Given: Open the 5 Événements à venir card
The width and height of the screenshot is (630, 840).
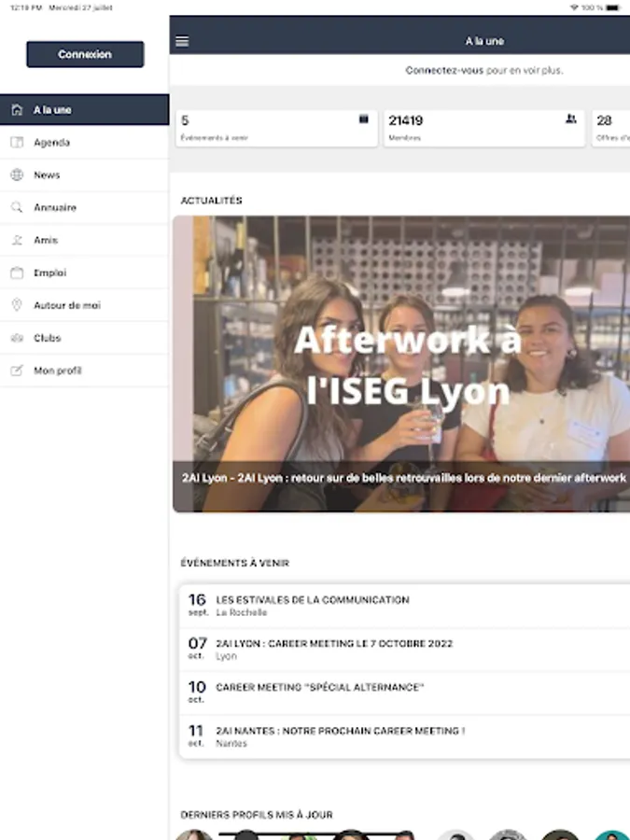Looking at the screenshot, I should [276, 128].
